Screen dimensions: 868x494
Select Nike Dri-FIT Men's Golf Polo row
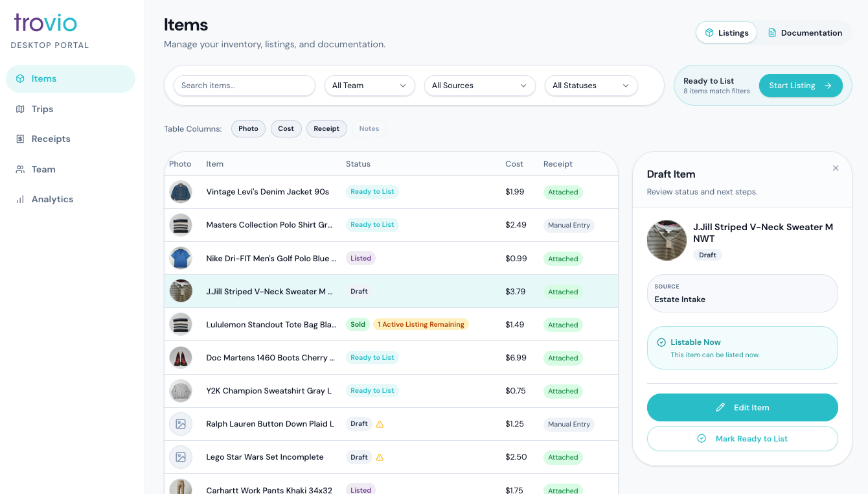[391, 258]
